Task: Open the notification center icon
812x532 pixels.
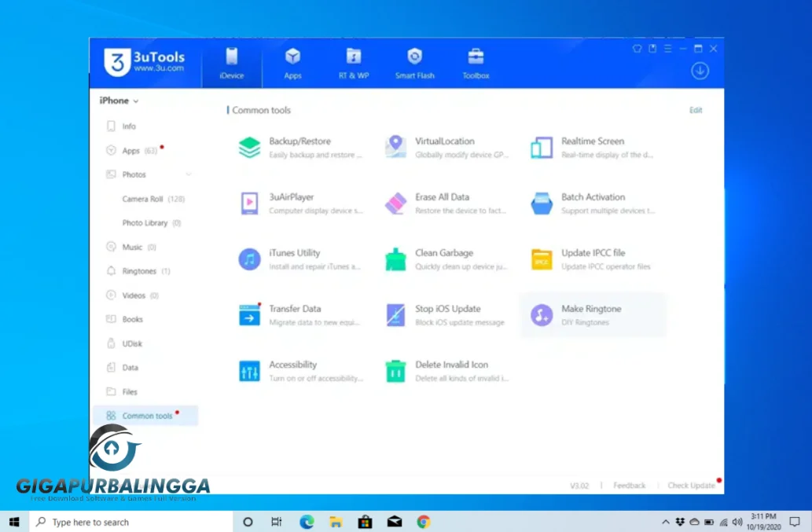Action: [x=795, y=522]
